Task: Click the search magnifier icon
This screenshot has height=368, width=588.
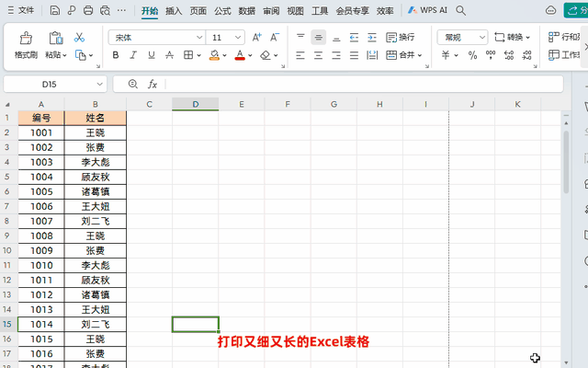Action: (x=460, y=10)
